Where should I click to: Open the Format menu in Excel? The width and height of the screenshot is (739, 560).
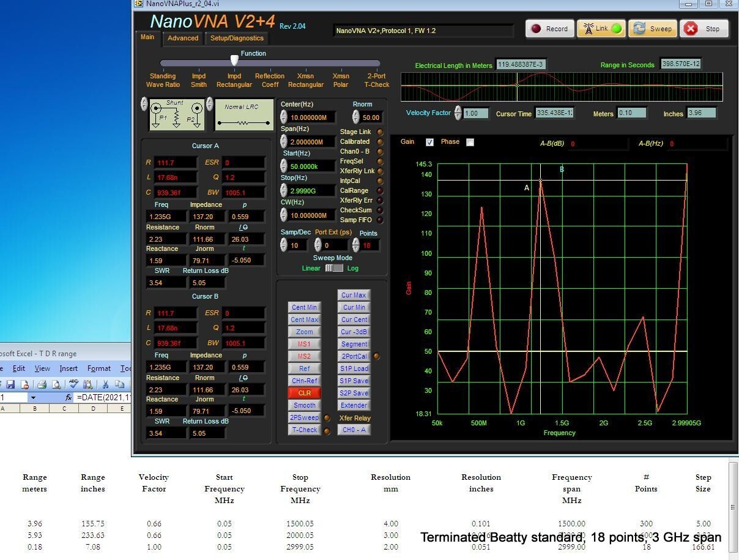click(x=98, y=368)
